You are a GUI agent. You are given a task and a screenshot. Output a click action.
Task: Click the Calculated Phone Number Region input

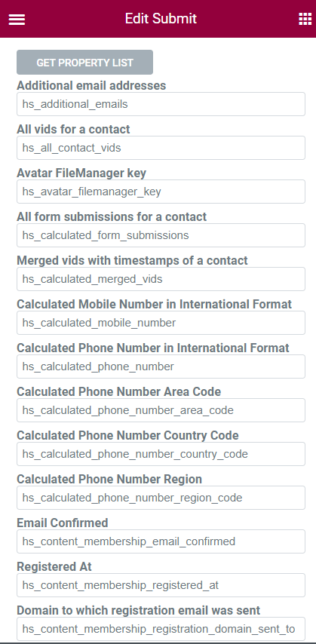tap(161, 498)
